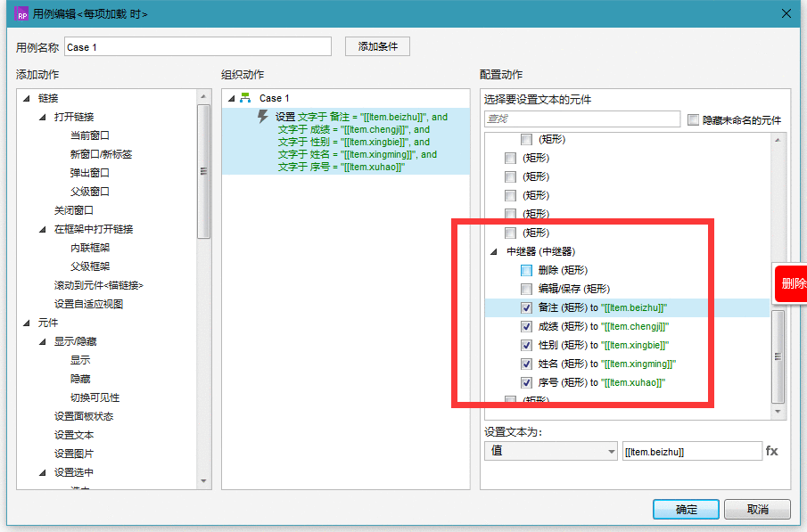Collapse the 设置选中 tree node

tap(43, 472)
